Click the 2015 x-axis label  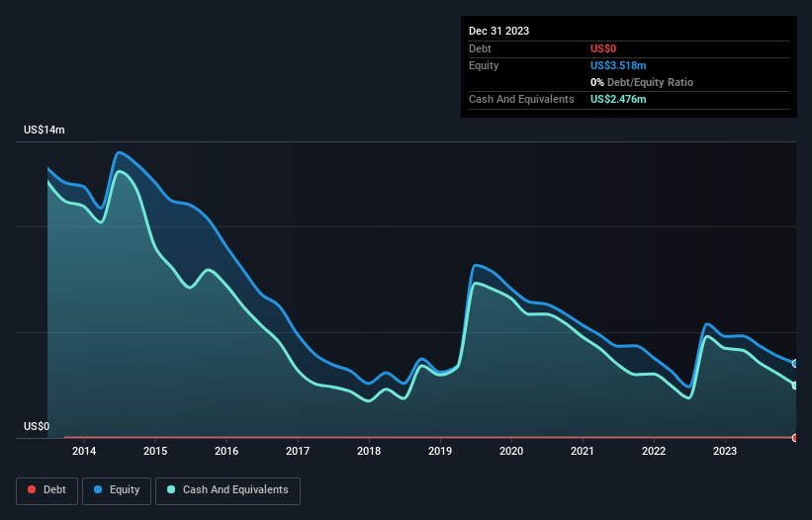tap(155, 451)
